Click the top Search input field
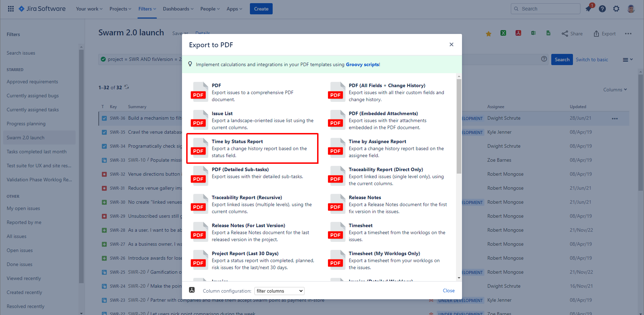This screenshot has width=644, height=315. click(546, 9)
